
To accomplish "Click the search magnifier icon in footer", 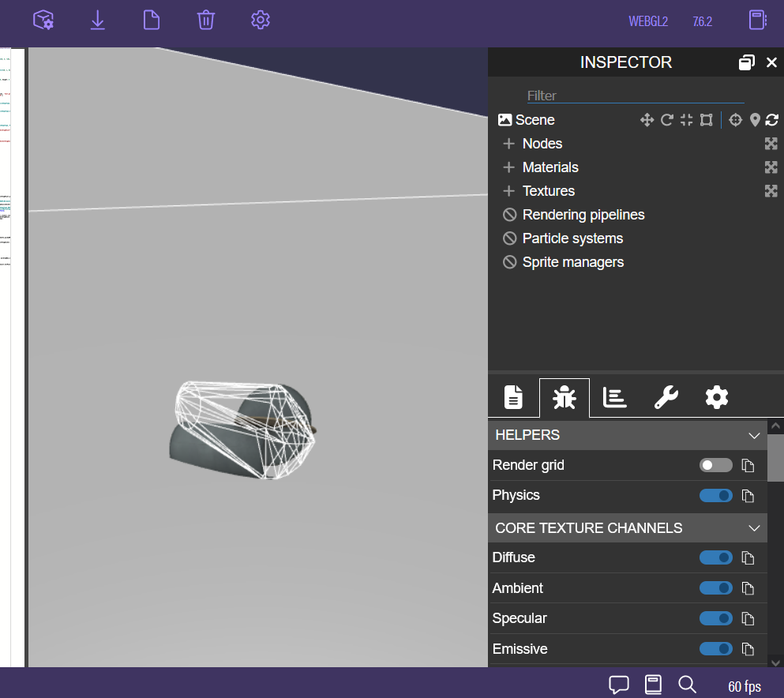I will click(x=687, y=685).
